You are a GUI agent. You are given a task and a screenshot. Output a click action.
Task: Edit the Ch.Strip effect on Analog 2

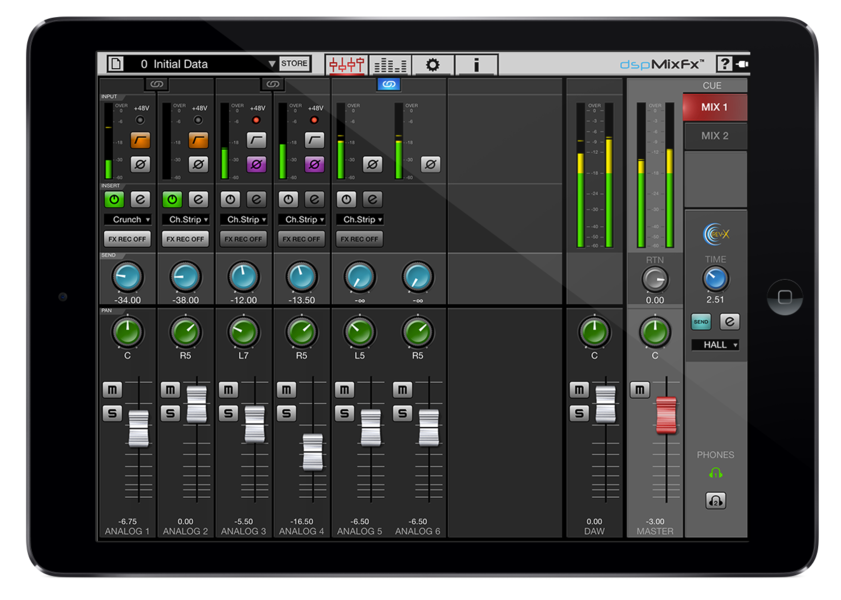pos(198,199)
